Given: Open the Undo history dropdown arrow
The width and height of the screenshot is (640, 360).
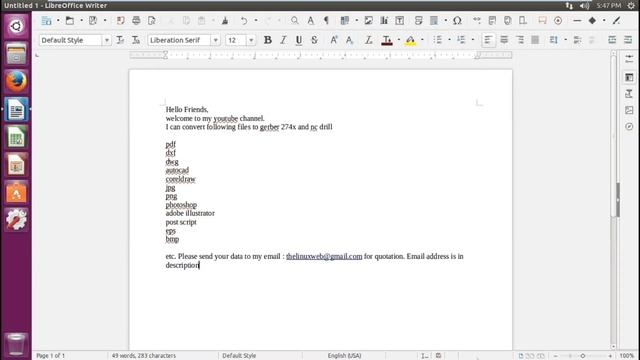Looking at the screenshot, I should (x=256, y=20).
